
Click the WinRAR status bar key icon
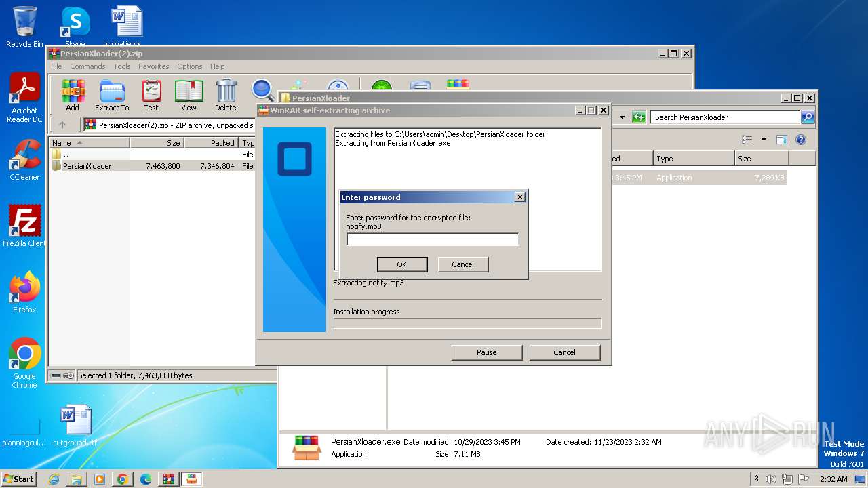click(68, 375)
